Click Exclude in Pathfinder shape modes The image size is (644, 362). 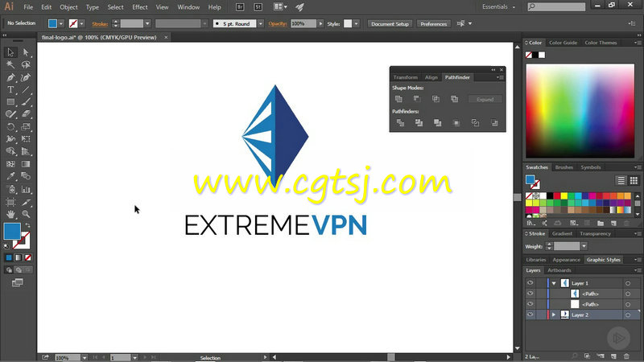454,99
